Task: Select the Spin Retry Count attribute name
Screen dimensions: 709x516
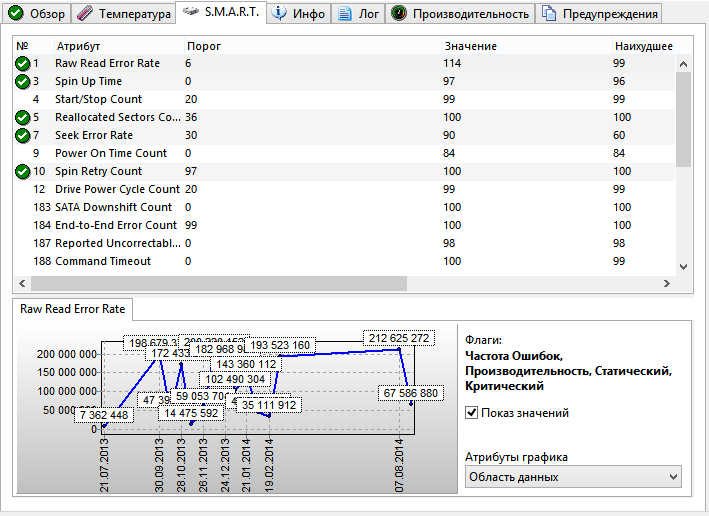Action: pos(99,171)
